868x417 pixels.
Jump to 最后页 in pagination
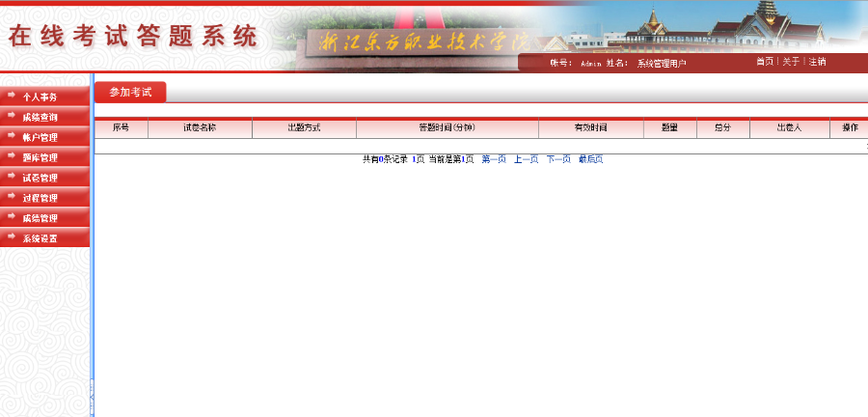590,159
